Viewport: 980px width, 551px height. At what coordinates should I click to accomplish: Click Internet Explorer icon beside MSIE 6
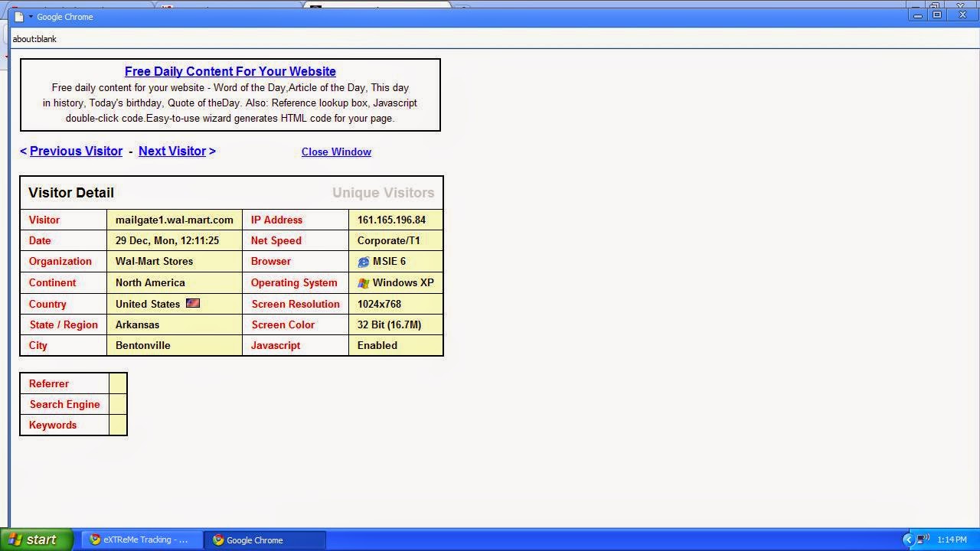(364, 262)
